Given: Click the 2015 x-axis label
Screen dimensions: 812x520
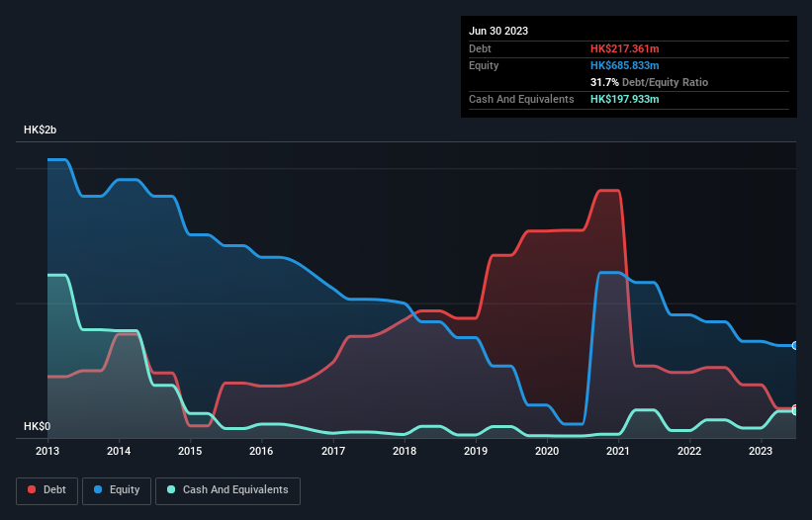Looking at the screenshot, I should (190, 451).
